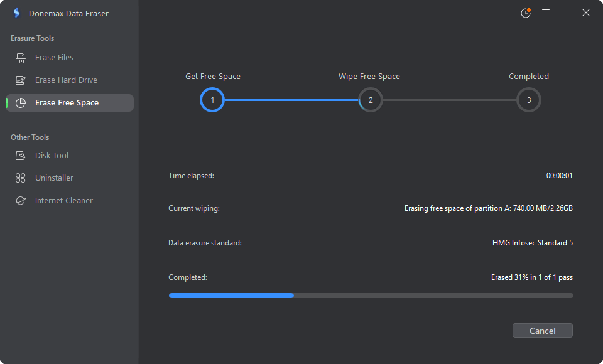
Task: Click the Erase Files shredder icon
Action: [20, 58]
